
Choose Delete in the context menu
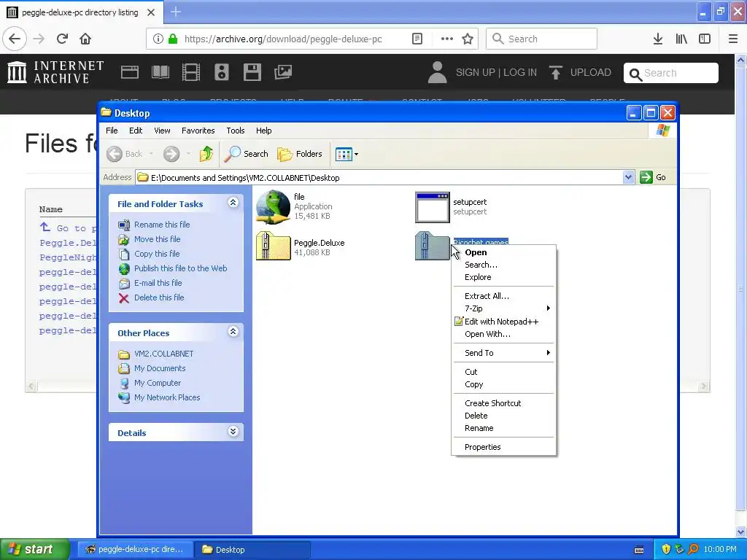click(x=503, y=416)
